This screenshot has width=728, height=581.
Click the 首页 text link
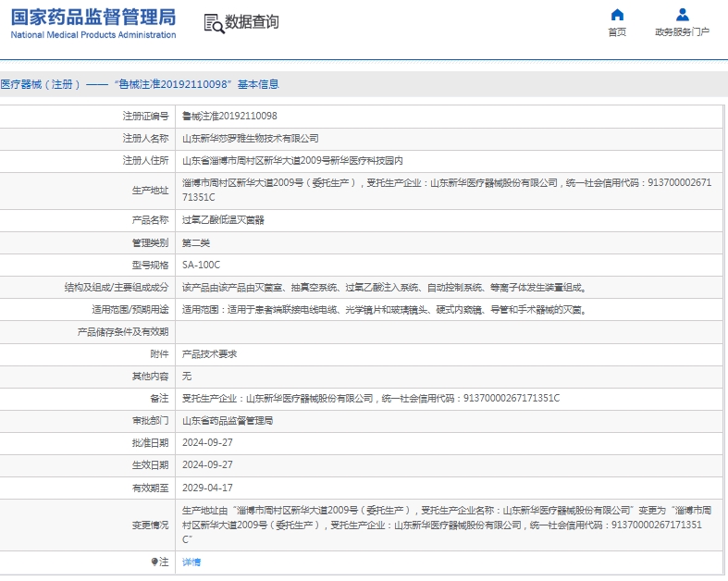click(x=617, y=32)
